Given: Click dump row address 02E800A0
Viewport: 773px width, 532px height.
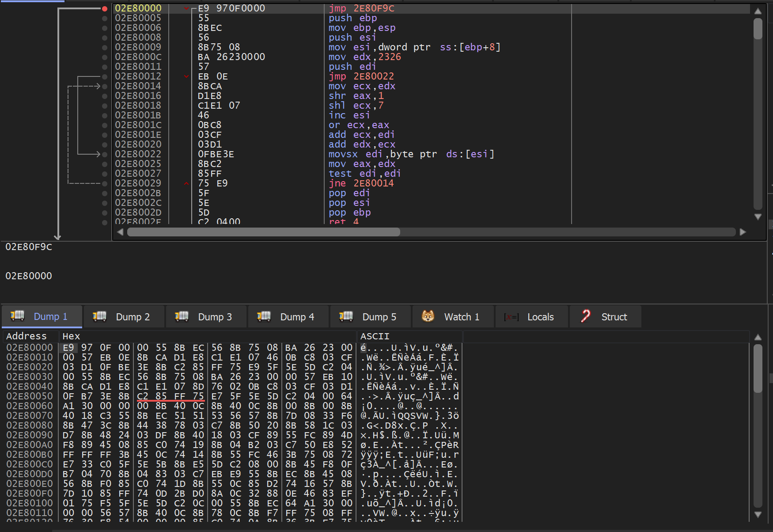Looking at the screenshot, I should (x=30, y=445).
